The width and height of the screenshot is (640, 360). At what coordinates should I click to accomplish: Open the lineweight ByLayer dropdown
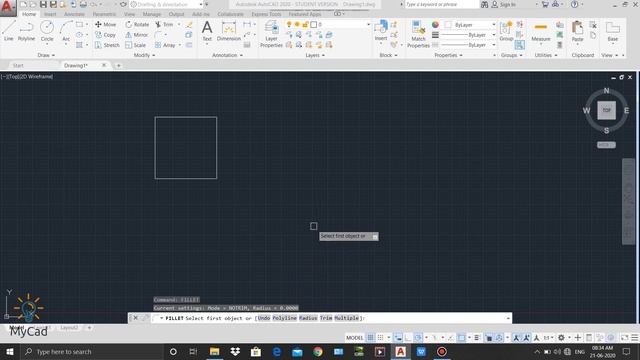click(469, 35)
